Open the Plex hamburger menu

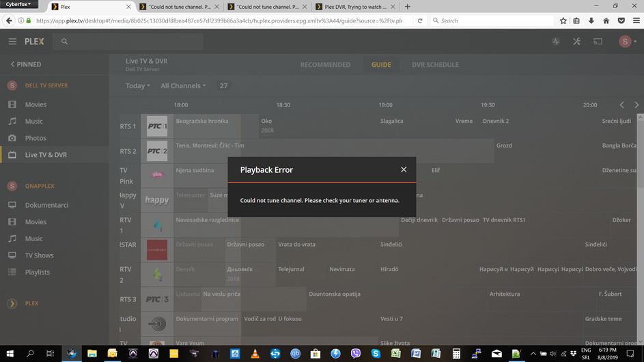[12, 42]
